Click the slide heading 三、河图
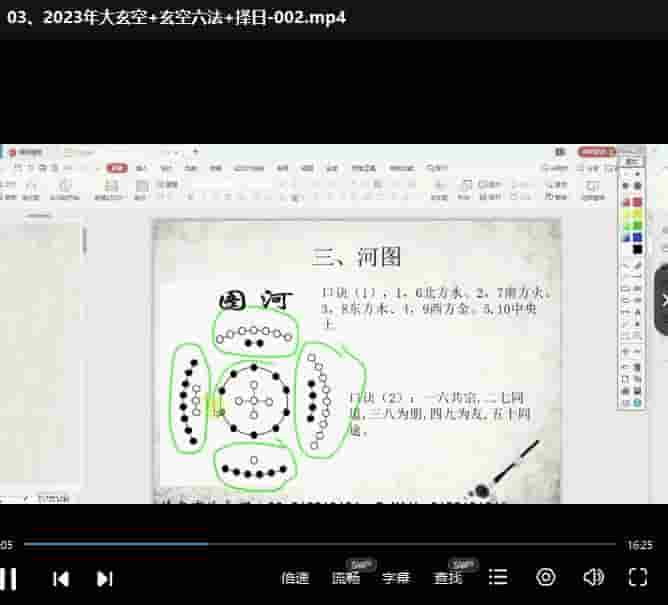 point(357,256)
